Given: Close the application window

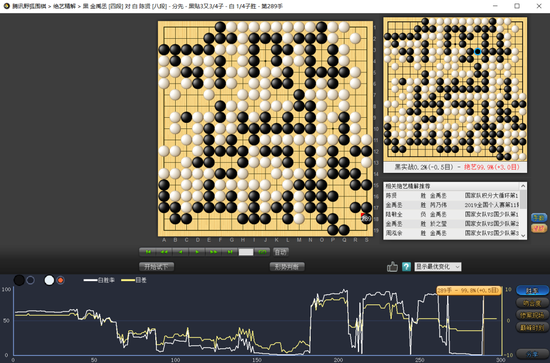Looking at the screenshot, I should [x=539, y=6].
